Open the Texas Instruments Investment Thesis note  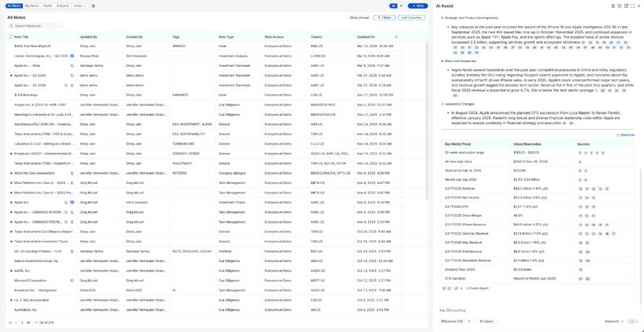[41, 241]
